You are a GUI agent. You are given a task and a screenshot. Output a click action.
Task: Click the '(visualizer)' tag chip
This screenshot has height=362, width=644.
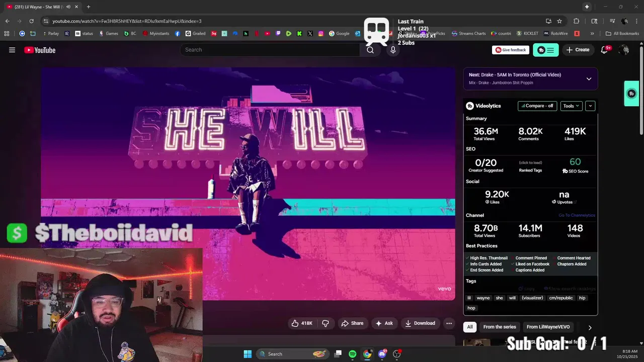click(532, 298)
